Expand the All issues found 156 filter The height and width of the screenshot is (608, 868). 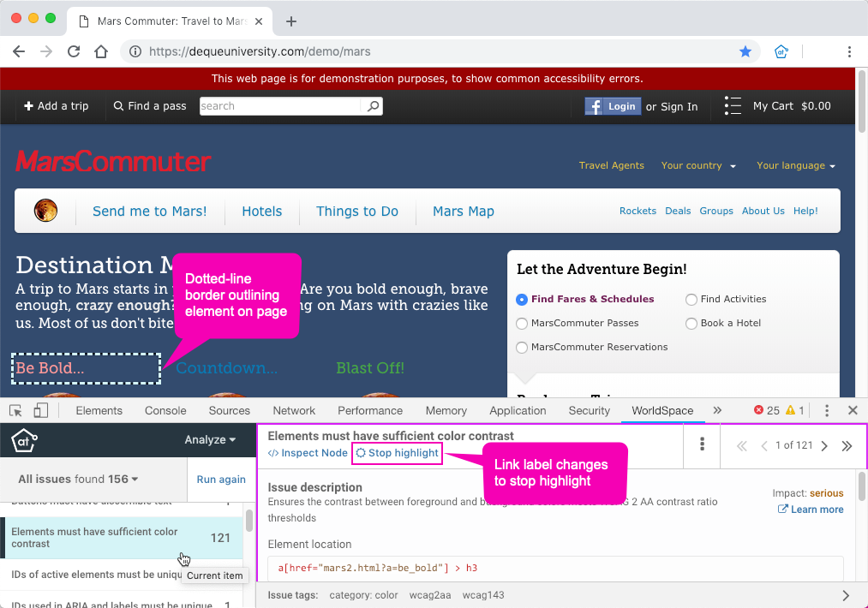tap(78, 479)
